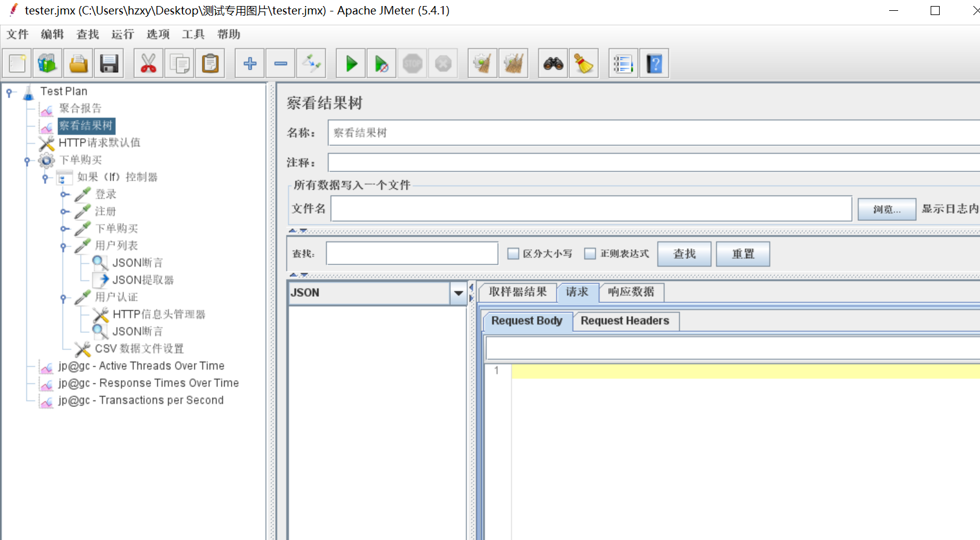
Task: Select jp@gc - Response Times Over Time
Action: point(149,383)
